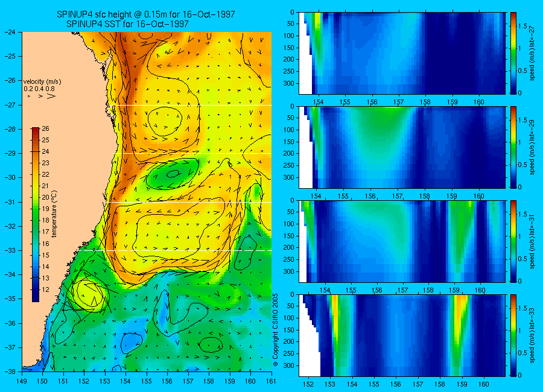Screen dimensions: 543x392
Task: Click the lat=-29 vertical speed section panel
Action: [x=402, y=147]
